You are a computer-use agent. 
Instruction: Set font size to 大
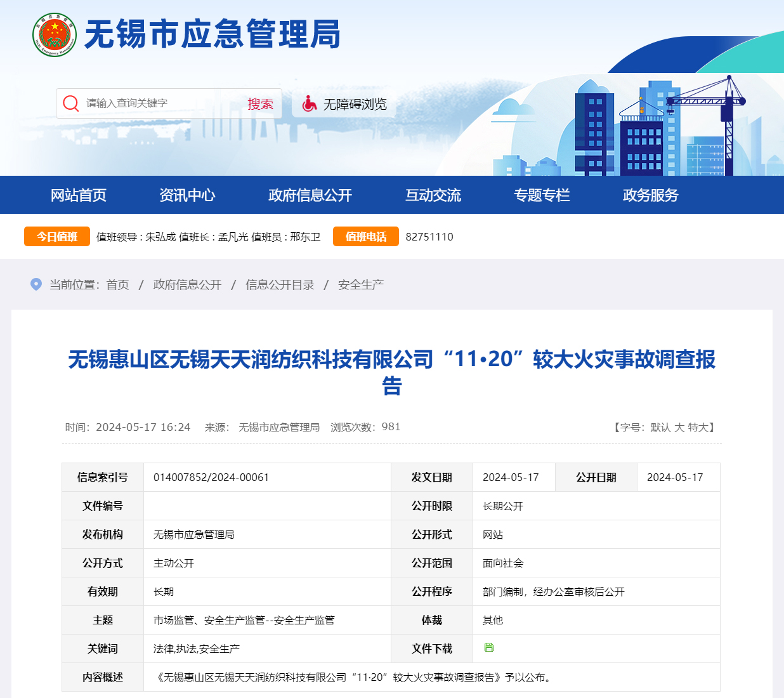point(679,428)
